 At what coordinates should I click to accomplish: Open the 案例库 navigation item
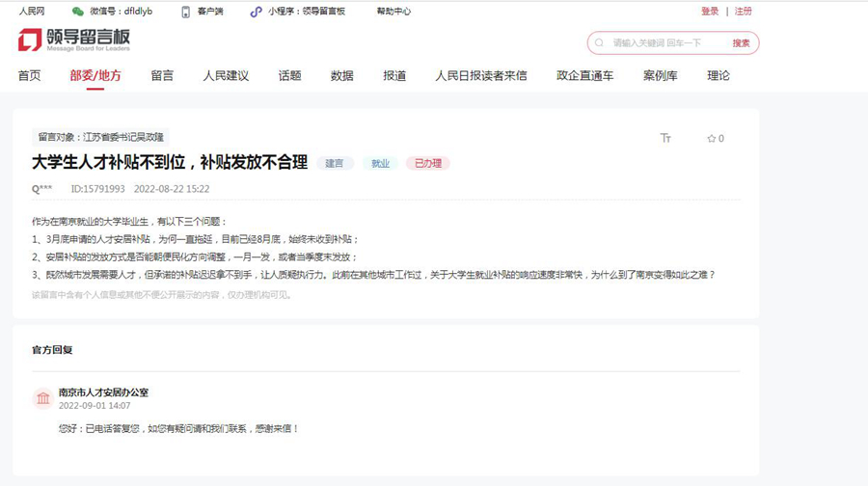pyautogui.click(x=660, y=76)
